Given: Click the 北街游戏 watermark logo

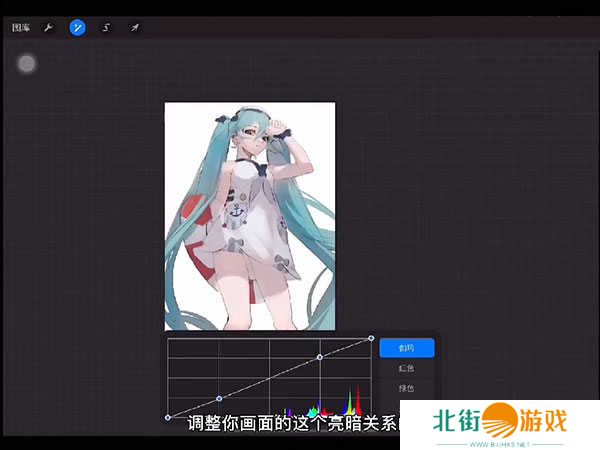Looking at the screenshot, I should click(500, 420).
